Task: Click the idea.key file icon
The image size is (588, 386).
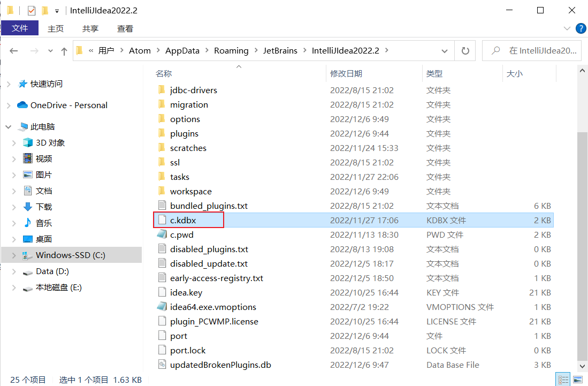Action: tap(162, 292)
